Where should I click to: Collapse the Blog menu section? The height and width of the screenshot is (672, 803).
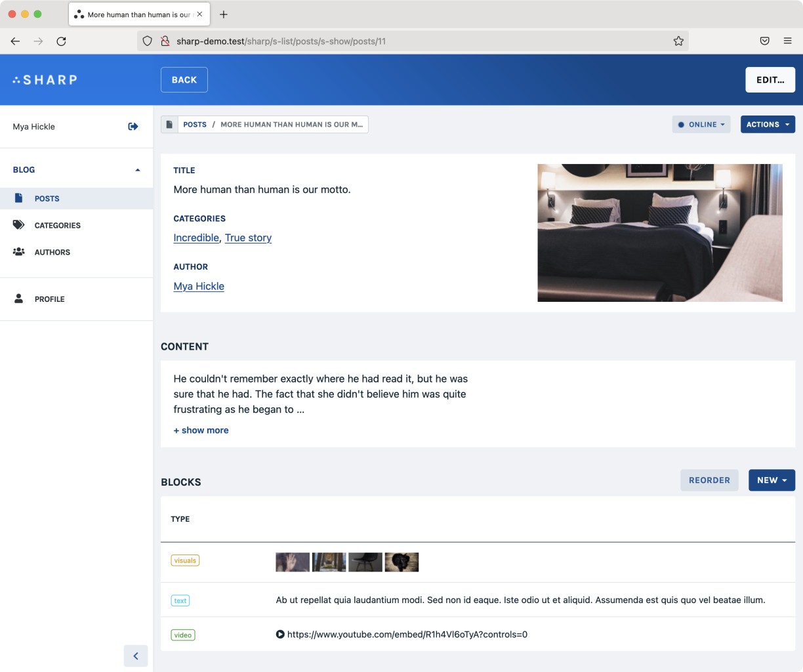pos(137,170)
